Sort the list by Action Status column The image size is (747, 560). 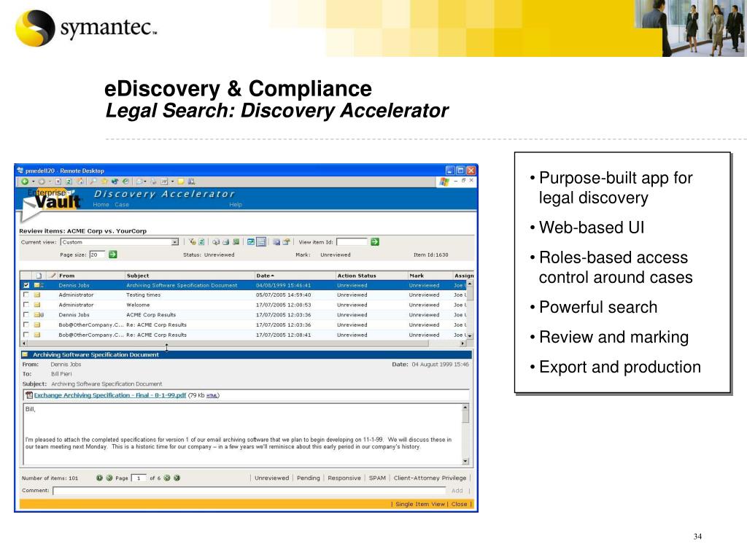(357, 275)
